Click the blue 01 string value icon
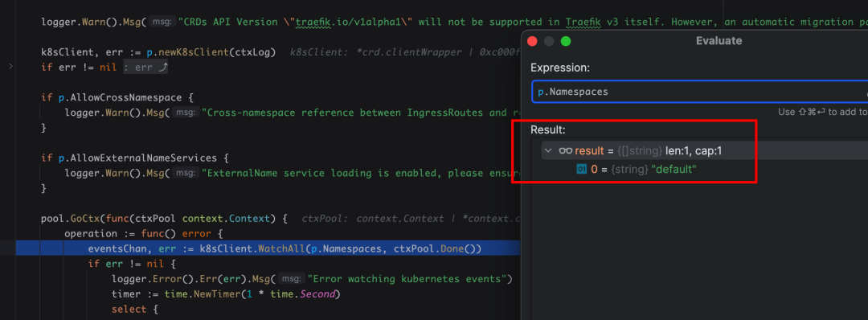 (582, 170)
